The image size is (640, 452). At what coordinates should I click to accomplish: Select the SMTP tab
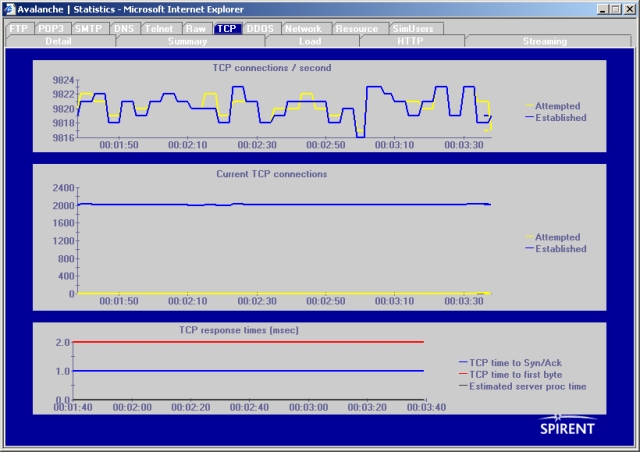click(x=89, y=29)
